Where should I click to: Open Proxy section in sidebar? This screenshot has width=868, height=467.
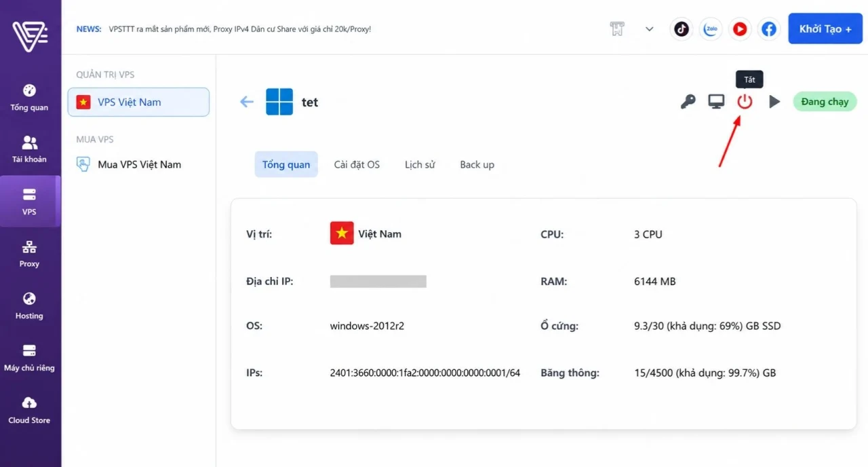[29, 254]
